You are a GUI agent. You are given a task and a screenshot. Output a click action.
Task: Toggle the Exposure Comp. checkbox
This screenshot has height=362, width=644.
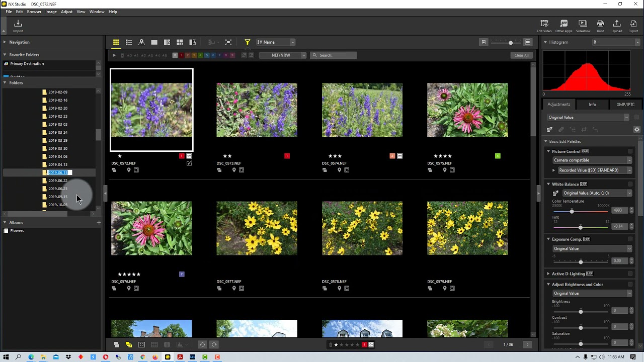click(x=630, y=239)
